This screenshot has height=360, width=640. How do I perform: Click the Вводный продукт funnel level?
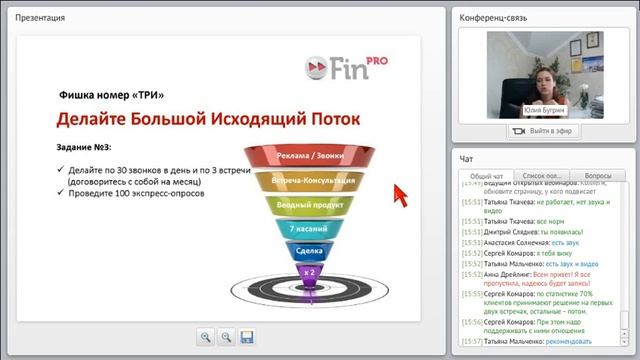(x=309, y=205)
